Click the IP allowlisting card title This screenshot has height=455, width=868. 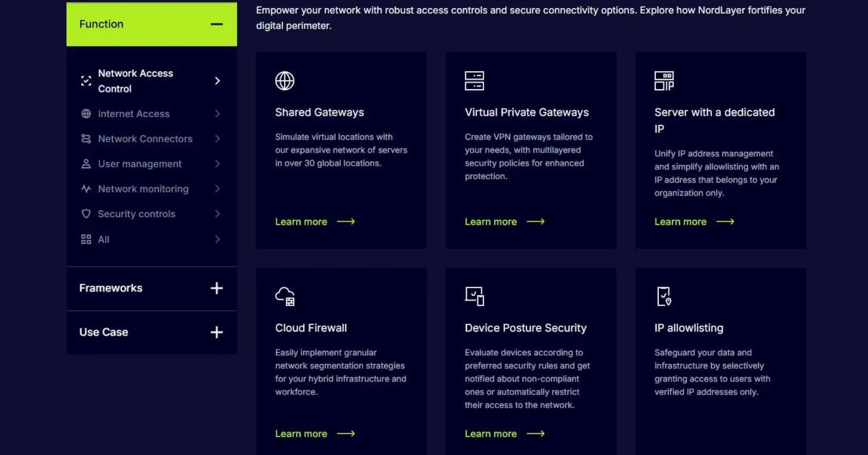pos(689,328)
